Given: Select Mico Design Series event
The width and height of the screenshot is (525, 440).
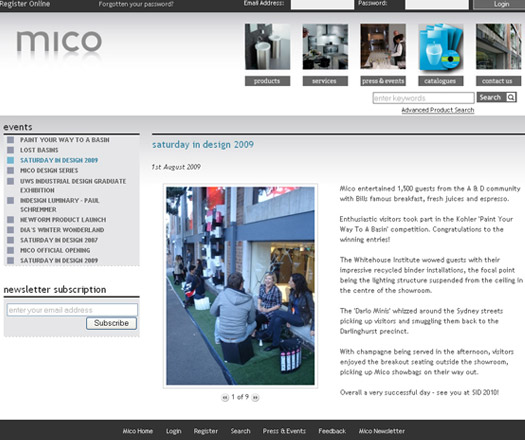Looking at the screenshot, I should tap(49, 170).
